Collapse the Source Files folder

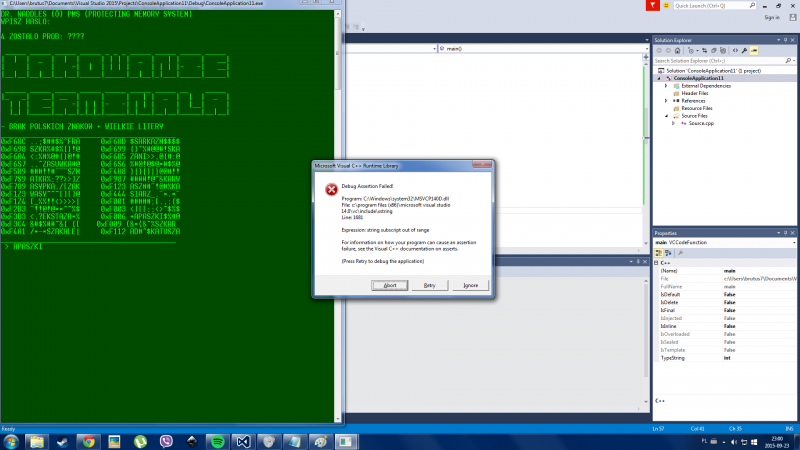coord(666,116)
